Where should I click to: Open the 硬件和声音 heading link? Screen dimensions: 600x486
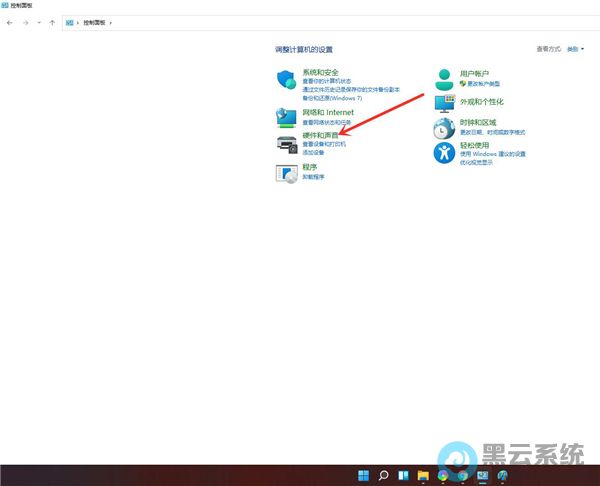[320, 135]
